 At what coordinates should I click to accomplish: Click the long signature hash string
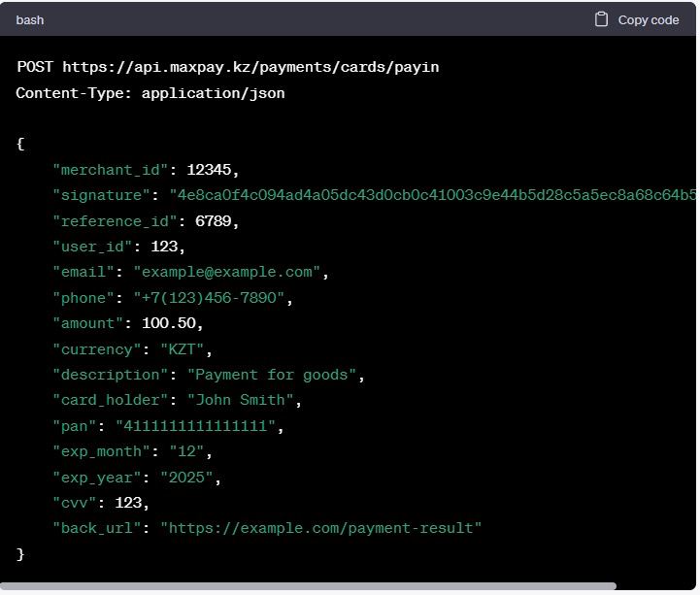tap(432, 195)
